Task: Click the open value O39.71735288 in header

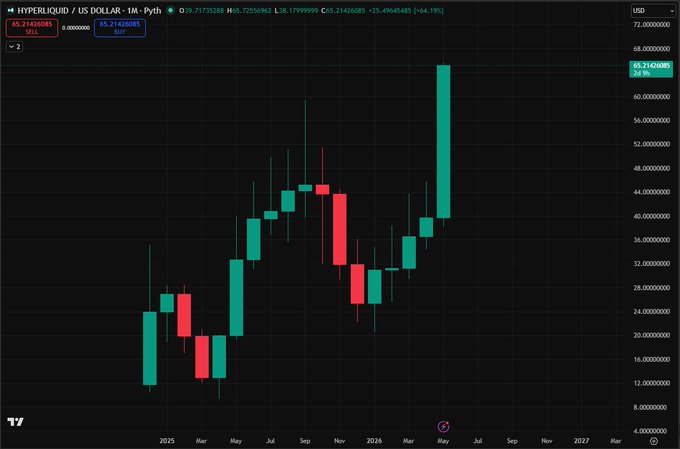Action: coord(202,10)
